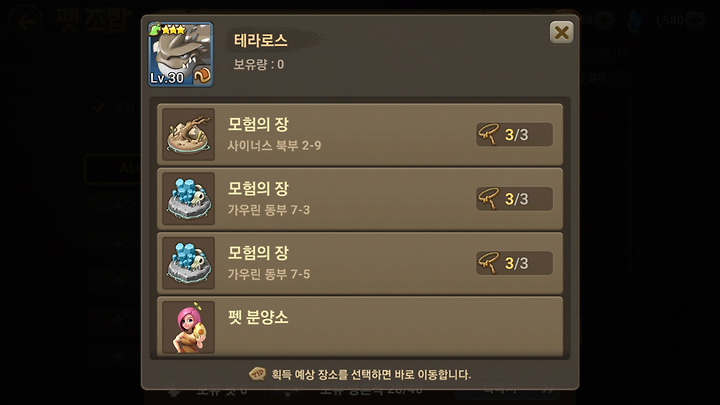Select the 사이너스 북부 2-9 stage row
Screen dimensions: 720x405
pyautogui.click(x=360, y=135)
